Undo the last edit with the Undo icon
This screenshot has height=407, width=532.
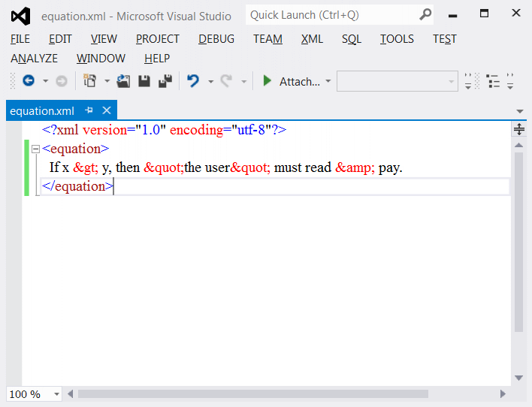[193, 81]
